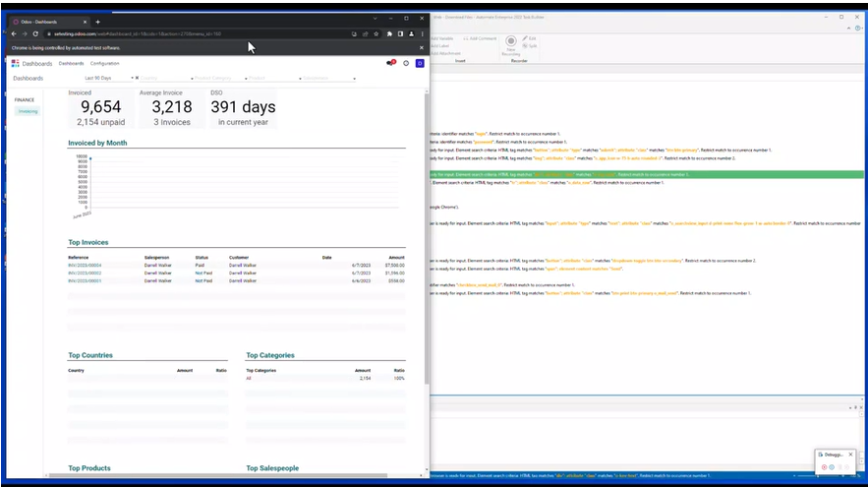Open Chrome's three-dot menu
The image size is (868, 487).
tap(423, 33)
